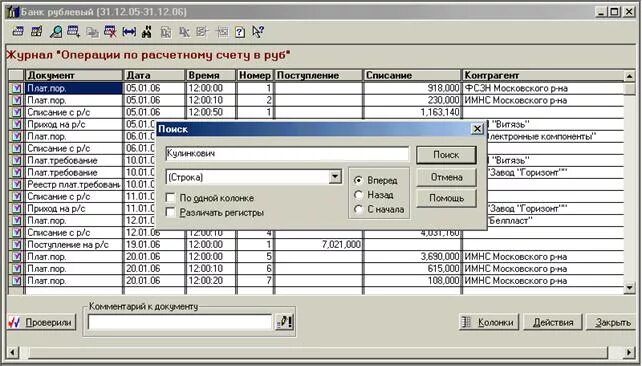Click the columns icon on Колонки button
The image size is (642, 366).
click(x=466, y=322)
